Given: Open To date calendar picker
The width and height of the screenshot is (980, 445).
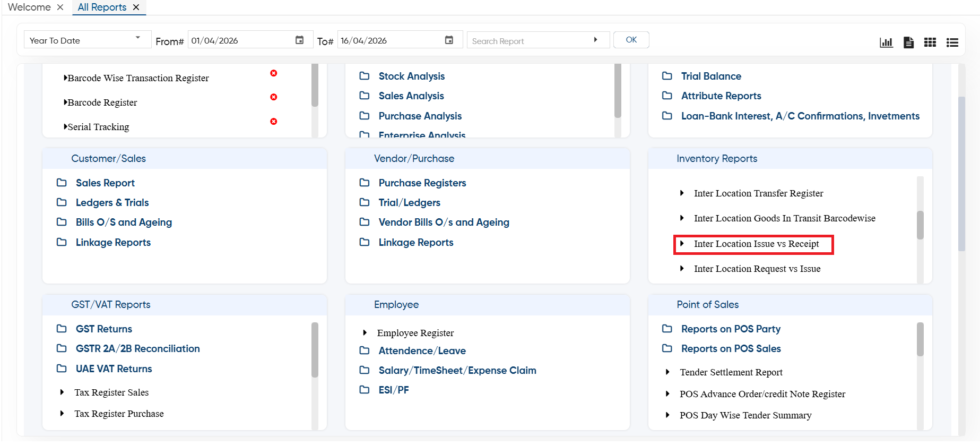Looking at the screenshot, I should 449,40.
